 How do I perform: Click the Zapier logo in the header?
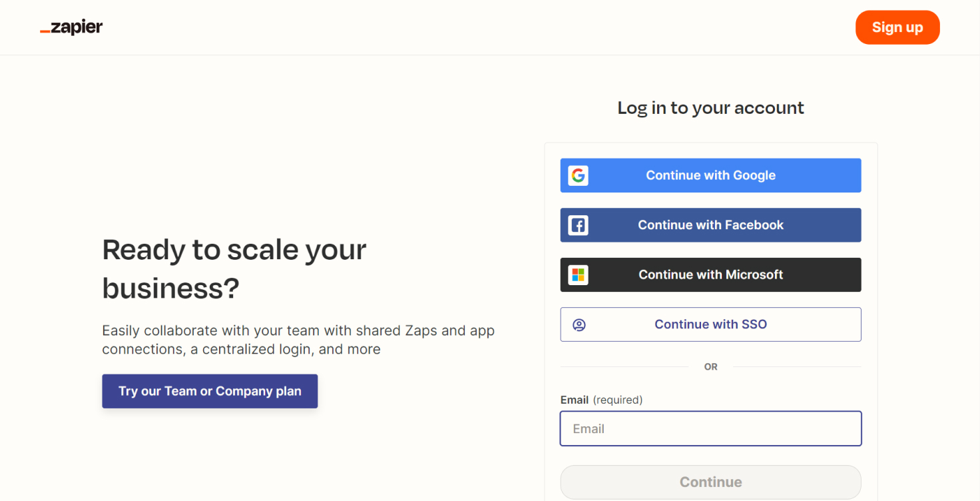pos(72,28)
